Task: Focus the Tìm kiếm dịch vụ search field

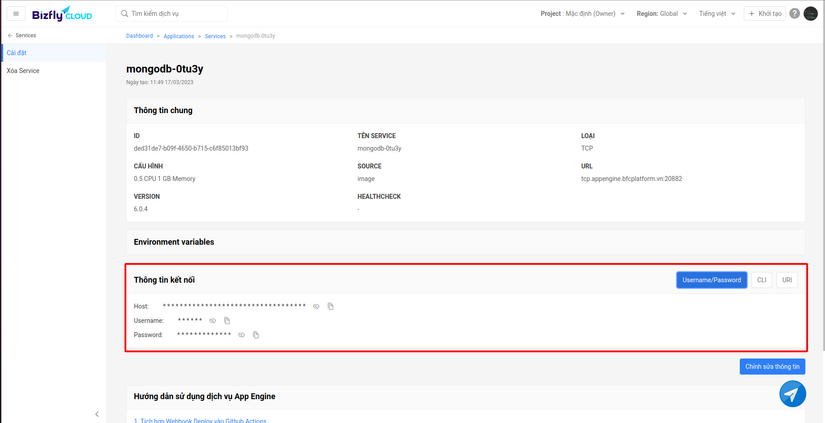Action: 172,14
